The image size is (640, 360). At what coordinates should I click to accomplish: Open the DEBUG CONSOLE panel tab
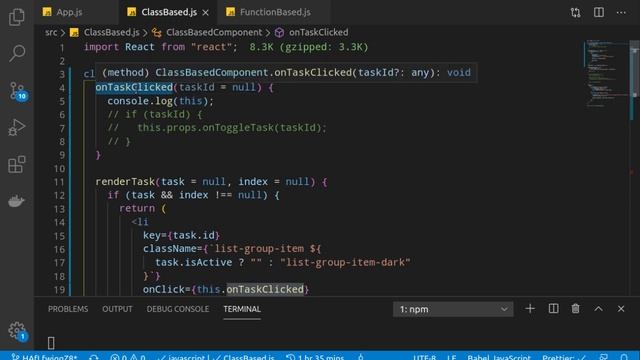point(178,309)
